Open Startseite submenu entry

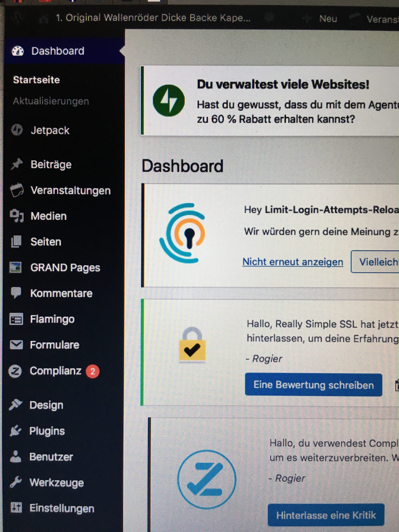(x=37, y=80)
